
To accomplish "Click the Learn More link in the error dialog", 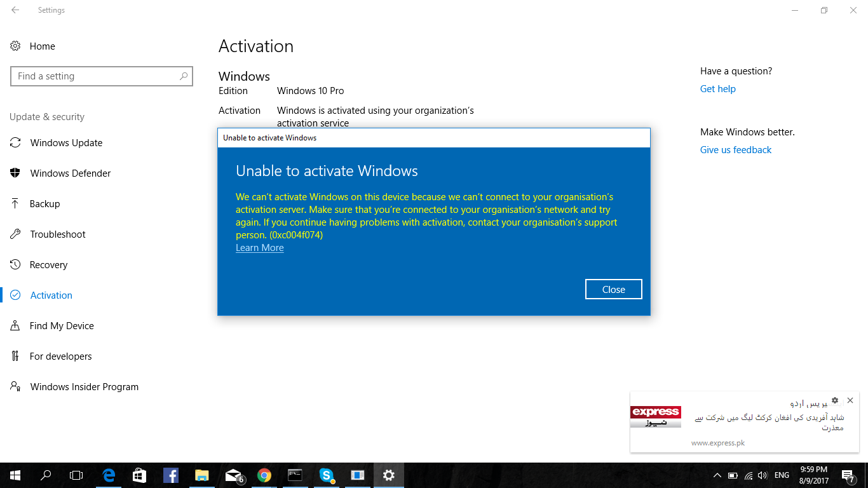I will click(x=260, y=248).
